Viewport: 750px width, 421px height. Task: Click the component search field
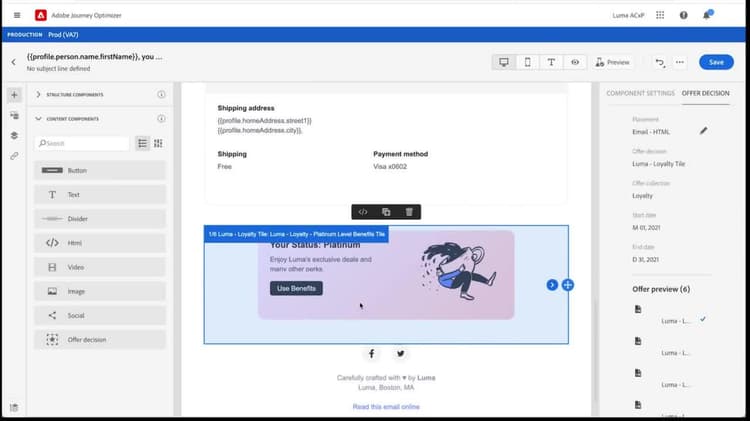(x=82, y=144)
